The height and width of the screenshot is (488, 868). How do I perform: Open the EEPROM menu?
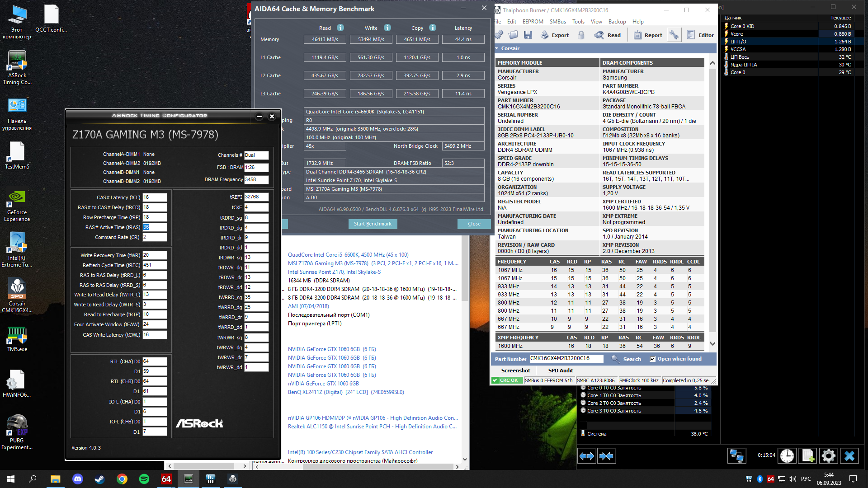pyautogui.click(x=533, y=22)
